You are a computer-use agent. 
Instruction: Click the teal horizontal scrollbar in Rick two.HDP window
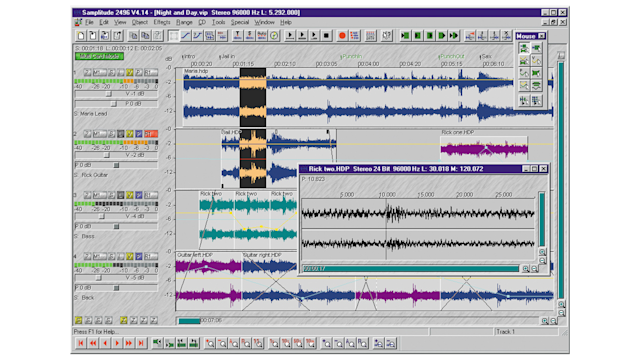click(411, 269)
